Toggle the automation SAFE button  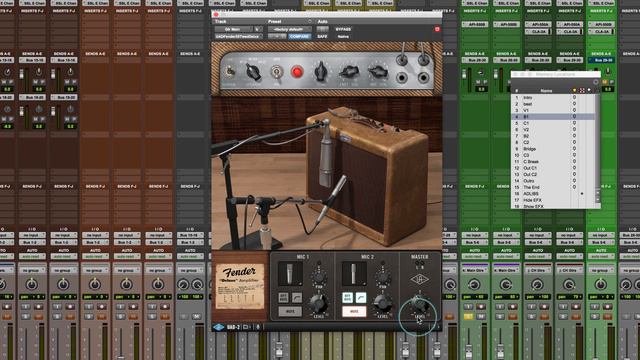pos(322,36)
